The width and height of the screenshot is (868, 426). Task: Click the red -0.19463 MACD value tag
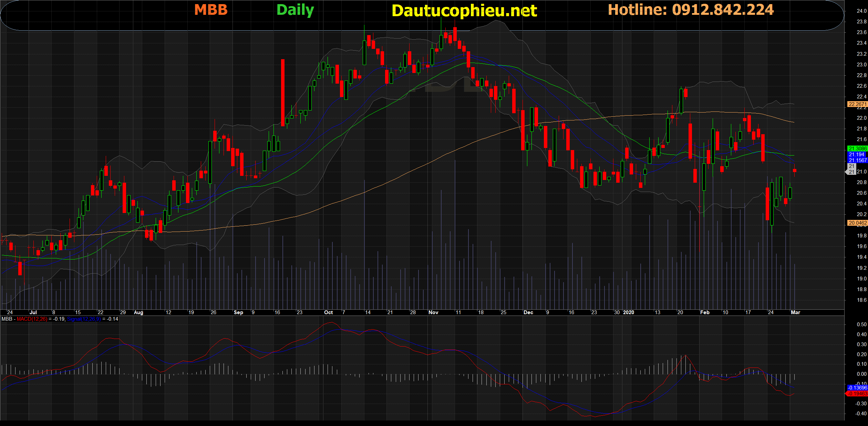pos(857,394)
